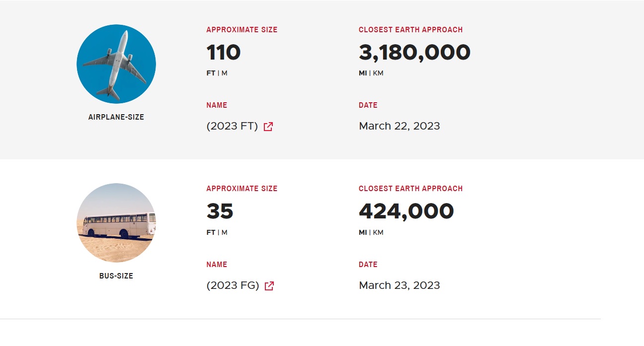Show 3,180,000 approach distance in KM
The width and height of the screenshot is (644, 346).
[x=378, y=73]
